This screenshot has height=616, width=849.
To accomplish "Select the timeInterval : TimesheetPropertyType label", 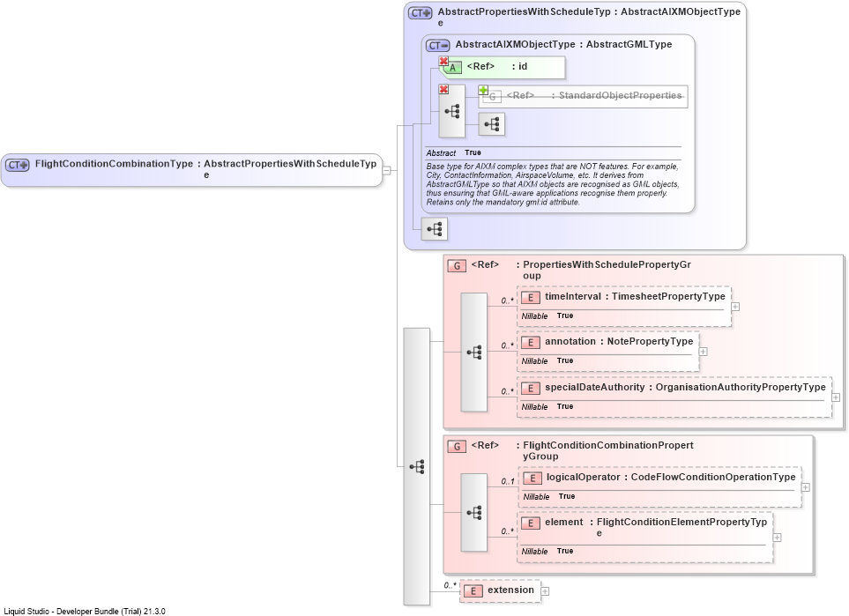I will click(x=635, y=296).
